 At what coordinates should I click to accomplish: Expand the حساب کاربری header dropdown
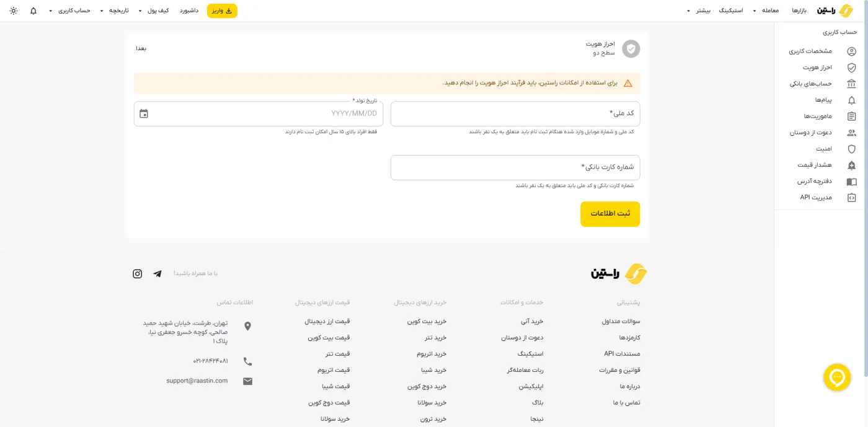click(70, 11)
